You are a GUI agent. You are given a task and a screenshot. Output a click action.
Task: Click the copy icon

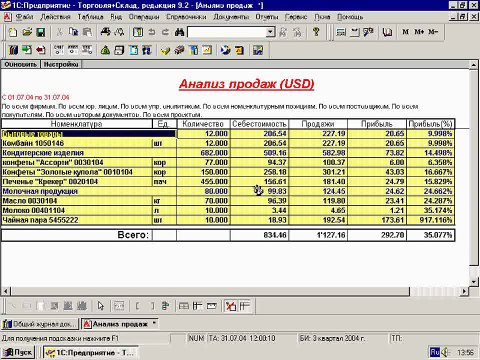(x=73, y=32)
